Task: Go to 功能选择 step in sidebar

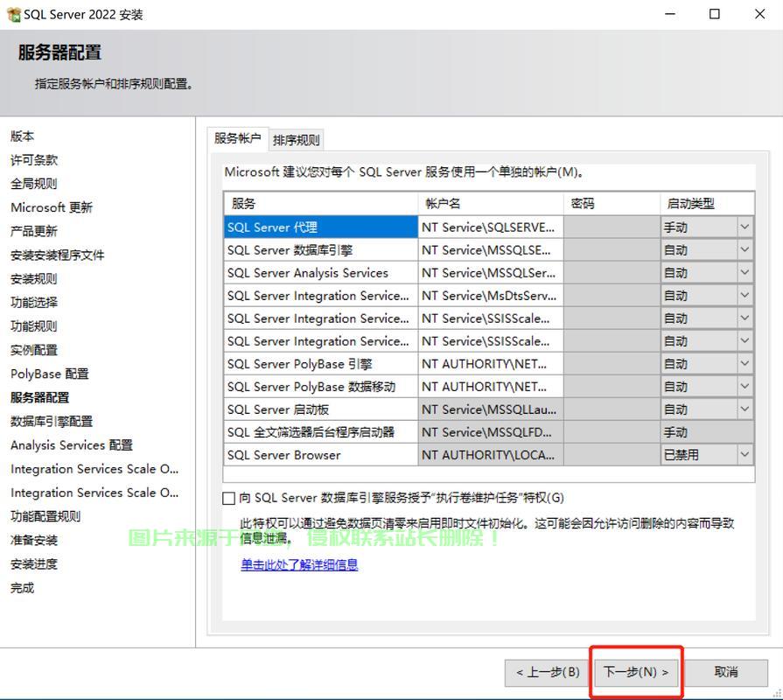Action: pos(34,302)
